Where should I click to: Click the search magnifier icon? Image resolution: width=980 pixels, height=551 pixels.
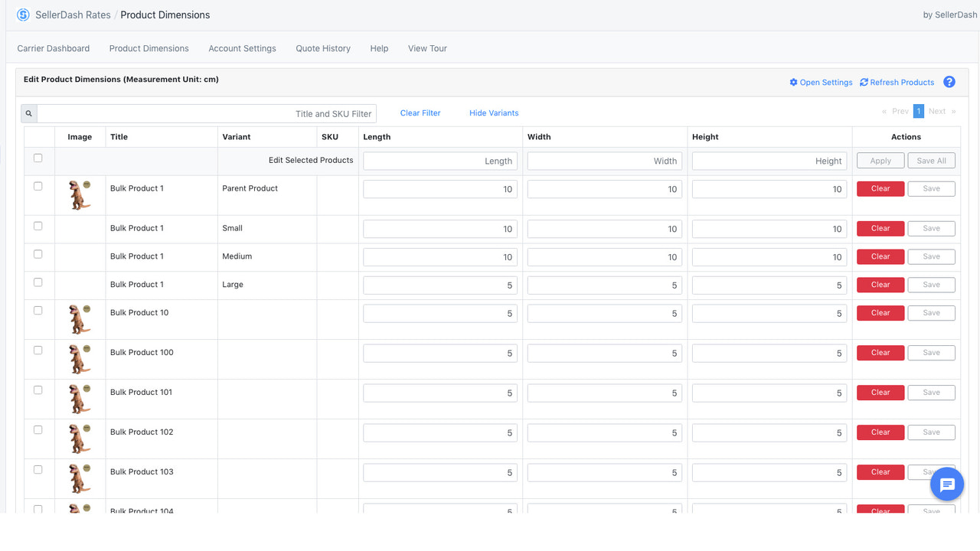[x=28, y=112]
